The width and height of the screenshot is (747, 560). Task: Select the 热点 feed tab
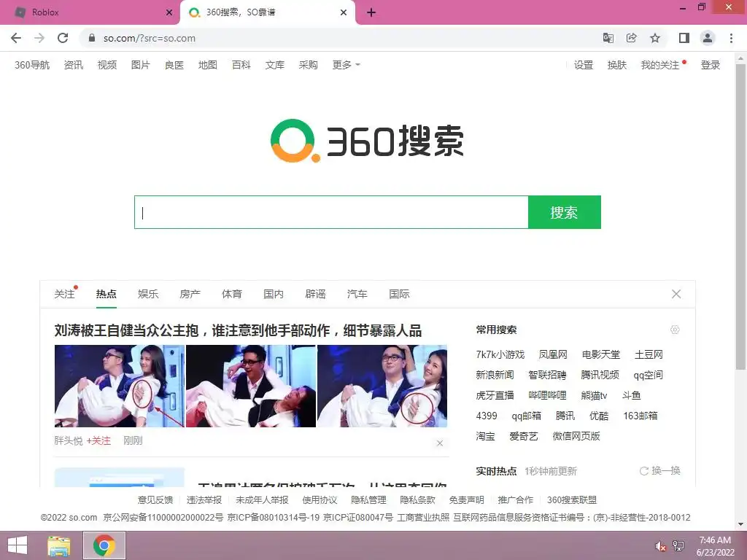click(x=107, y=294)
